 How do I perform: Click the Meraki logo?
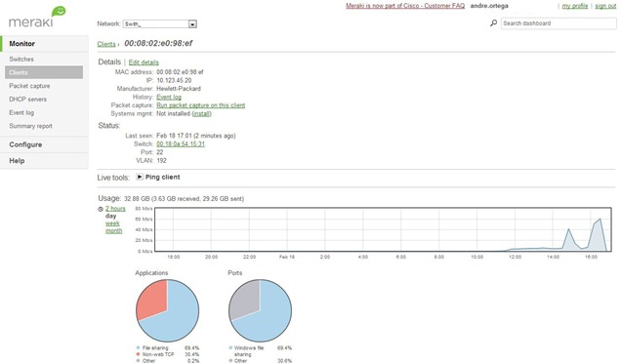[x=37, y=17]
